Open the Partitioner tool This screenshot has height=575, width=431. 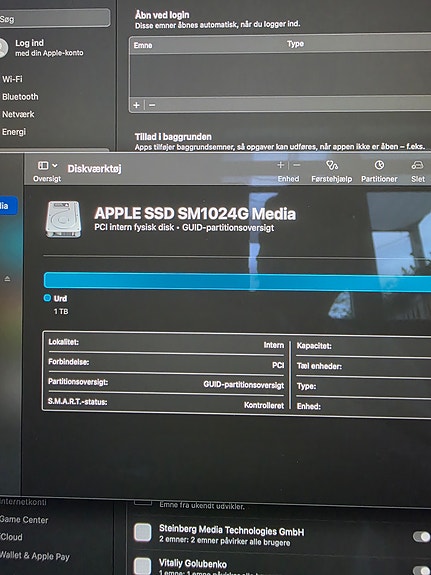point(379,166)
